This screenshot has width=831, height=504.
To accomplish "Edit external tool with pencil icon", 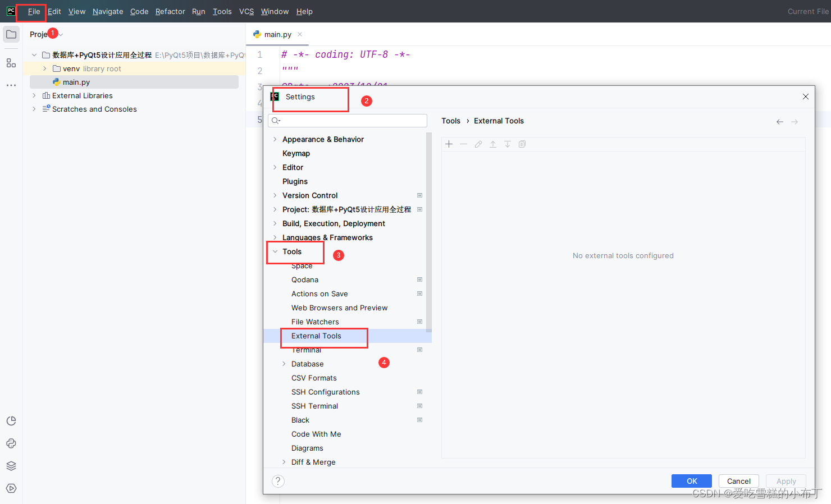I will tap(478, 144).
